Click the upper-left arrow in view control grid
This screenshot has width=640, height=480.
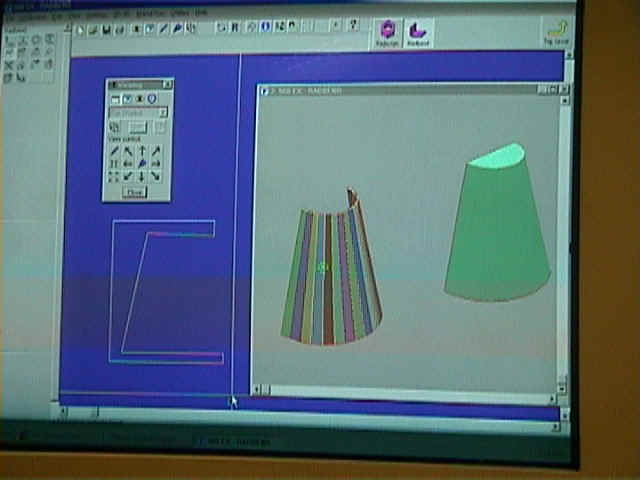coord(128,151)
